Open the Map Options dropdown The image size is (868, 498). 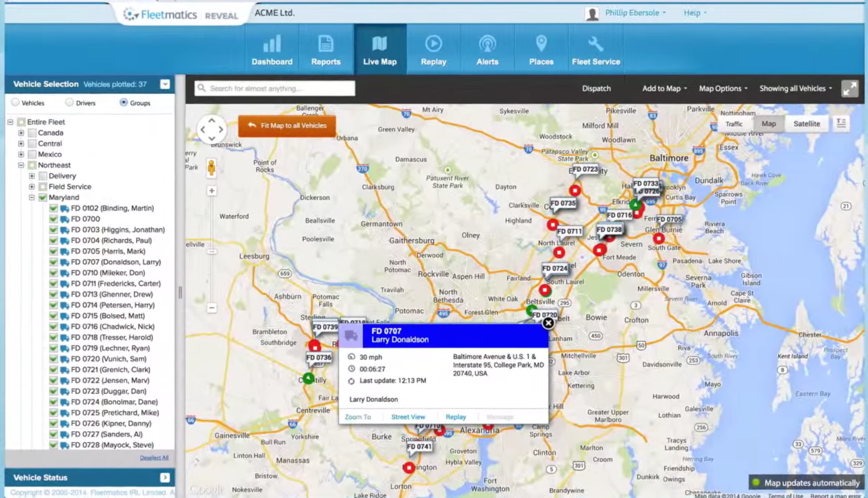click(x=723, y=88)
